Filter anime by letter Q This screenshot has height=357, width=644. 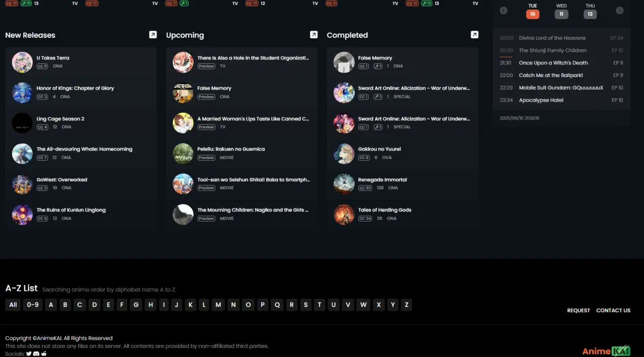277,305
